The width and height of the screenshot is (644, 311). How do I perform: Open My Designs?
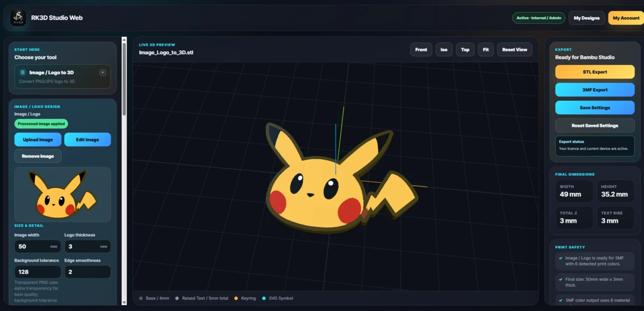[587, 18]
